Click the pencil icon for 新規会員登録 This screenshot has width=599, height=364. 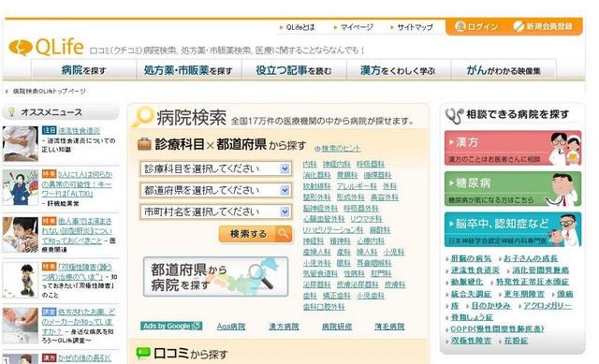click(519, 26)
